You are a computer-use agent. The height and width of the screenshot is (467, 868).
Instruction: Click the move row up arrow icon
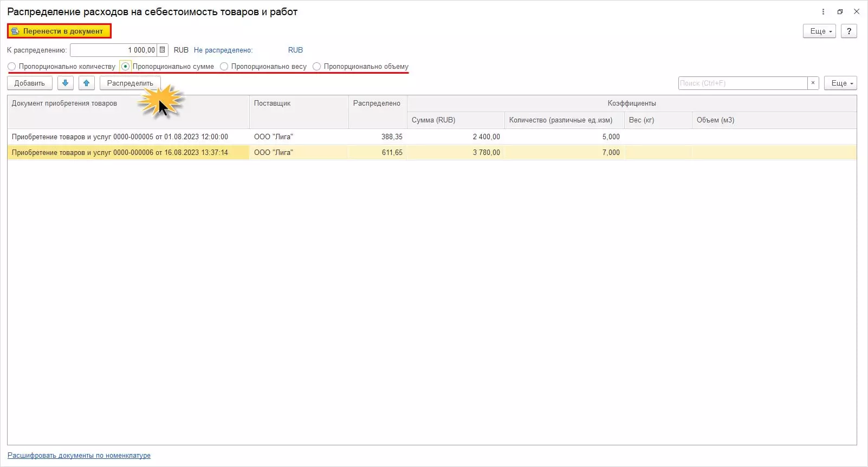87,83
